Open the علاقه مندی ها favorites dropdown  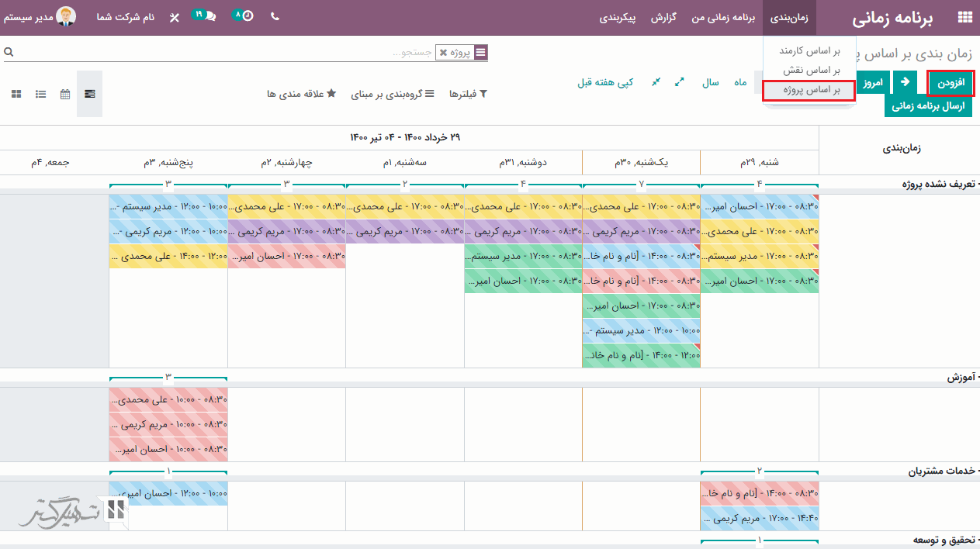point(301,94)
